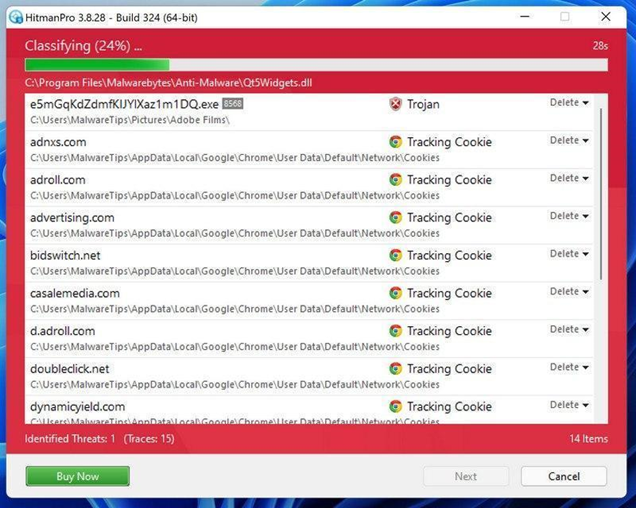Click Tracking Cookie label for adnxs.com
The height and width of the screenshot is (508, 636).
tap(449, 142)
